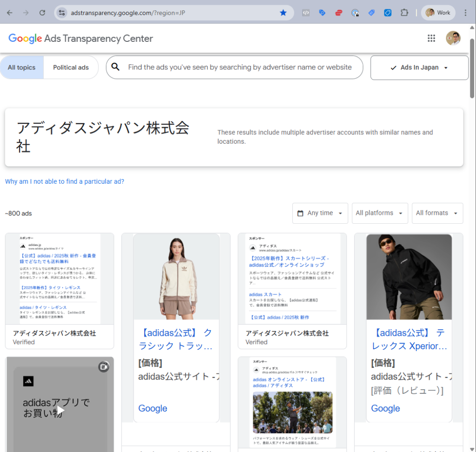Viewport: 476px width, 452px height.
Task: Go back using the browser arrow
Action: pos(10,13)
